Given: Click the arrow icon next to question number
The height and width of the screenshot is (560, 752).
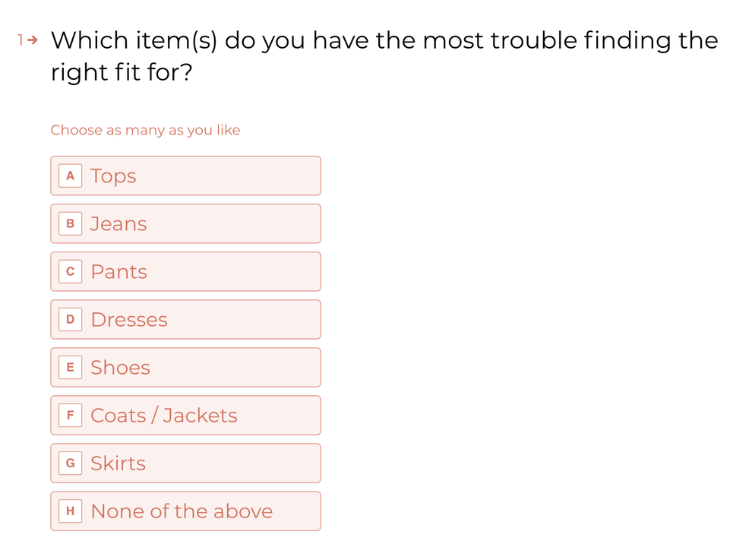Looking at the screenshot, I should pos(32,40).
